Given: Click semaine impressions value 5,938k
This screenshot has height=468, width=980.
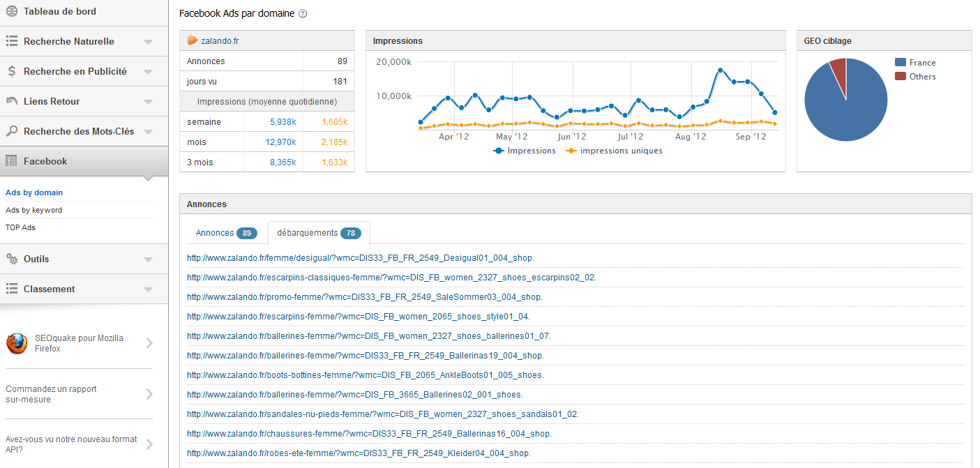Looking at the screenshot, I should [x=282, y=122].
